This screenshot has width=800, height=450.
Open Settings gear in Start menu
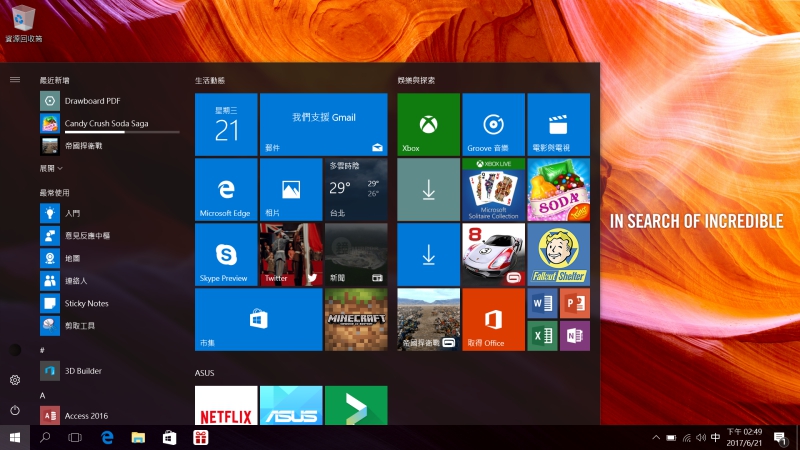(15, 380)
